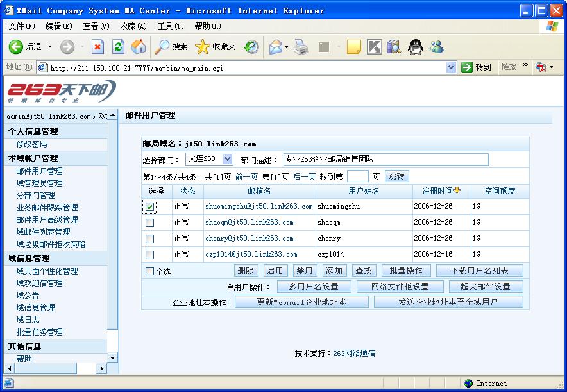Screen dimensions: 567x392
Task: Click the registration time sort arrow
Action: pyautogui.click(x=457, y=191)
